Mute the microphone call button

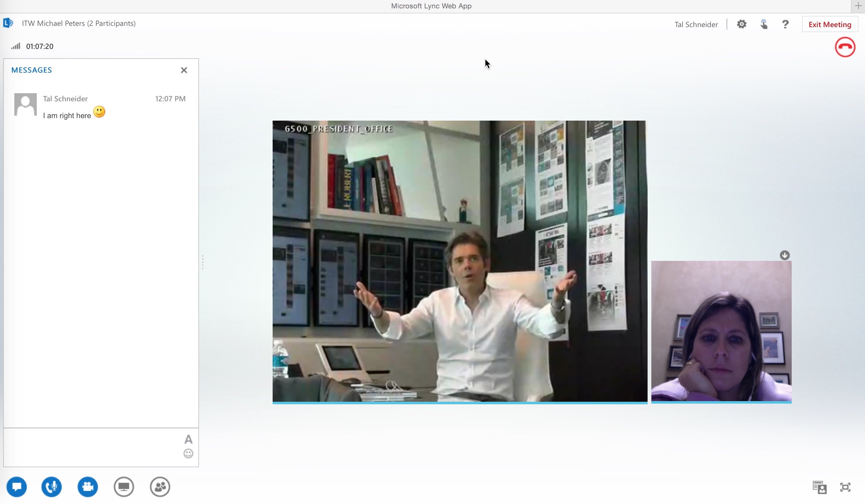pyautogui.click(x=51, y=487)
